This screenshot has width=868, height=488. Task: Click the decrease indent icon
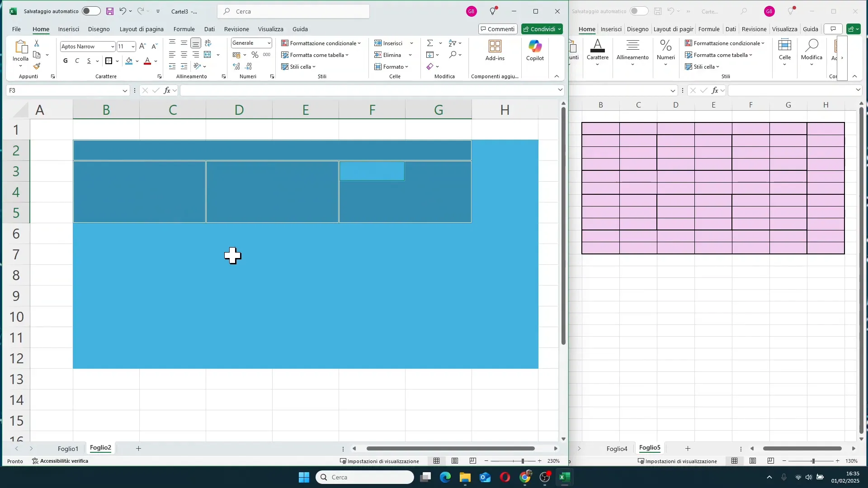point(172,66)
